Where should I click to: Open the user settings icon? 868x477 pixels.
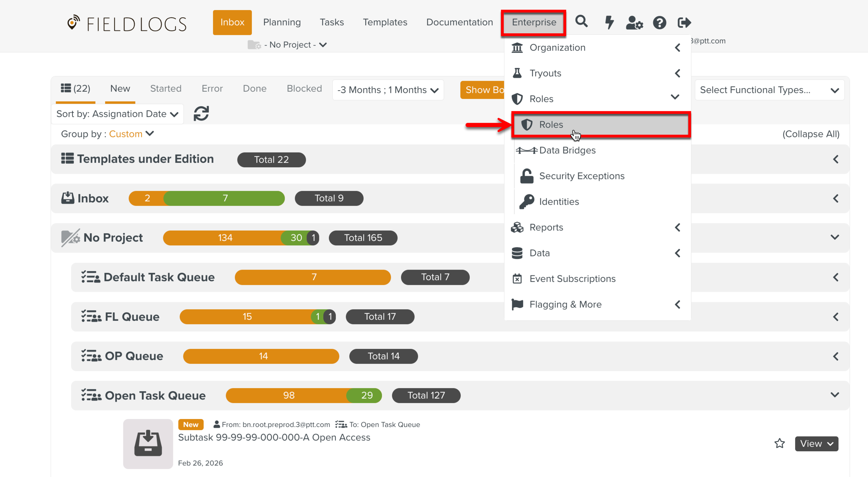(x=634, y=23)
